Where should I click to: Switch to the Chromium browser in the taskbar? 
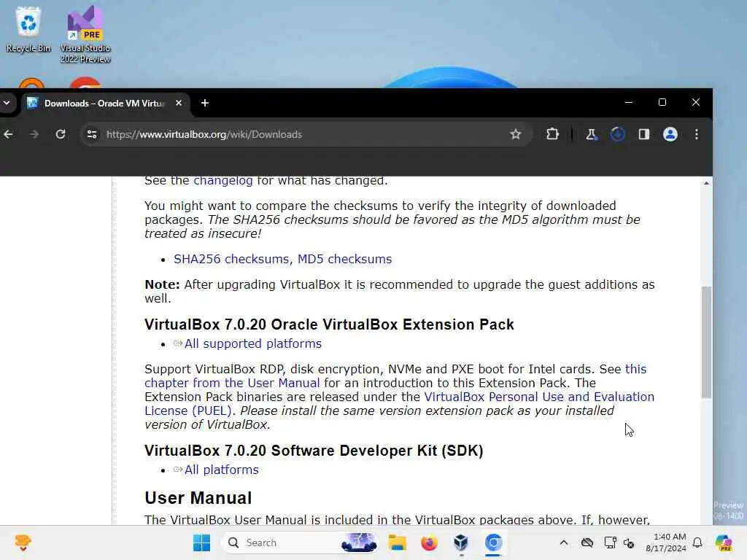494,542
